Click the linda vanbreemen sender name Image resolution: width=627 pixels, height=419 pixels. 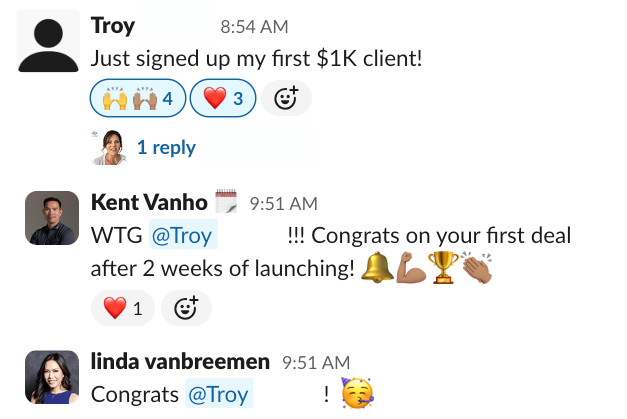tap(180, 362)
